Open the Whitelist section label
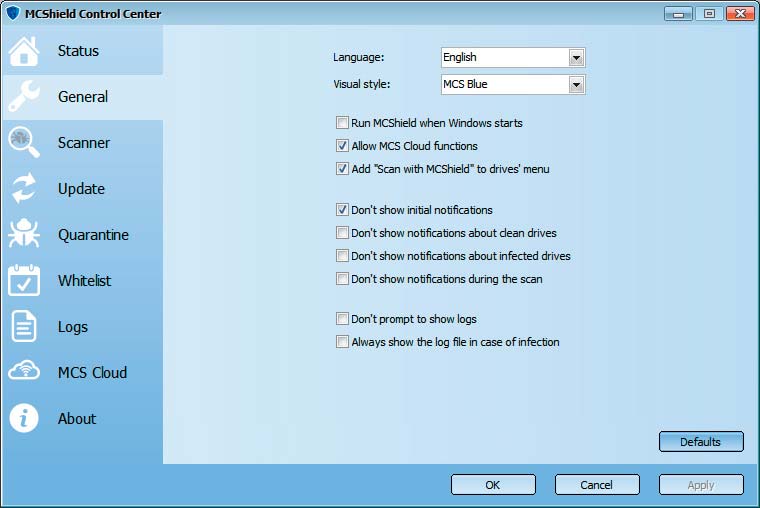The height and width of the screenshot is (508, 760). point(84,281)
